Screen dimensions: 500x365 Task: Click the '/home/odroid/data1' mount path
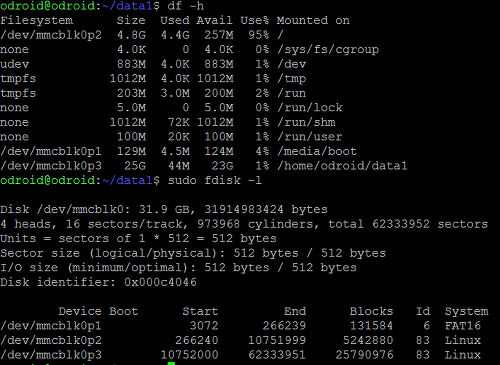pos(342,166)
